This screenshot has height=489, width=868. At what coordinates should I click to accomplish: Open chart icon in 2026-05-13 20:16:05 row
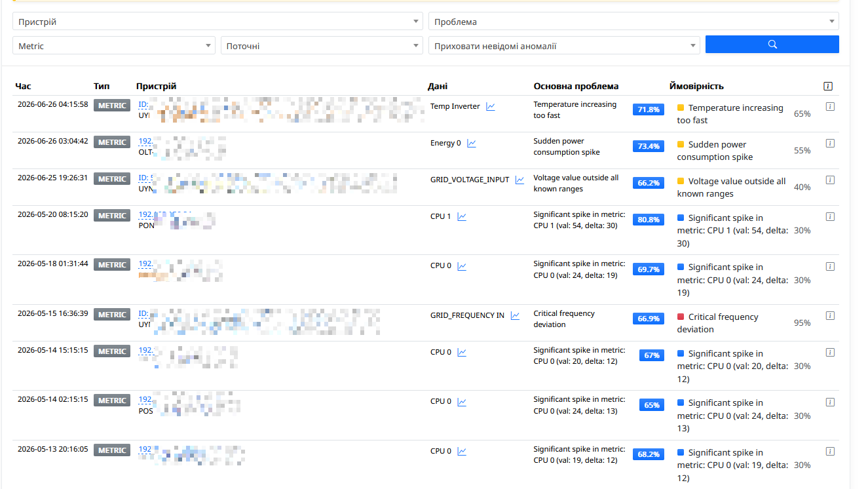[x=462, y=451]
